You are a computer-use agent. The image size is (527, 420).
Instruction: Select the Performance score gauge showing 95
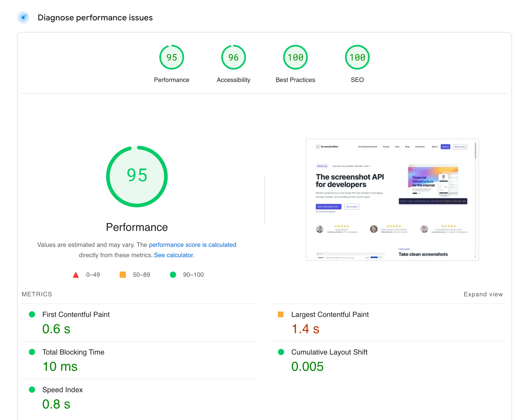tap(171, 57)
